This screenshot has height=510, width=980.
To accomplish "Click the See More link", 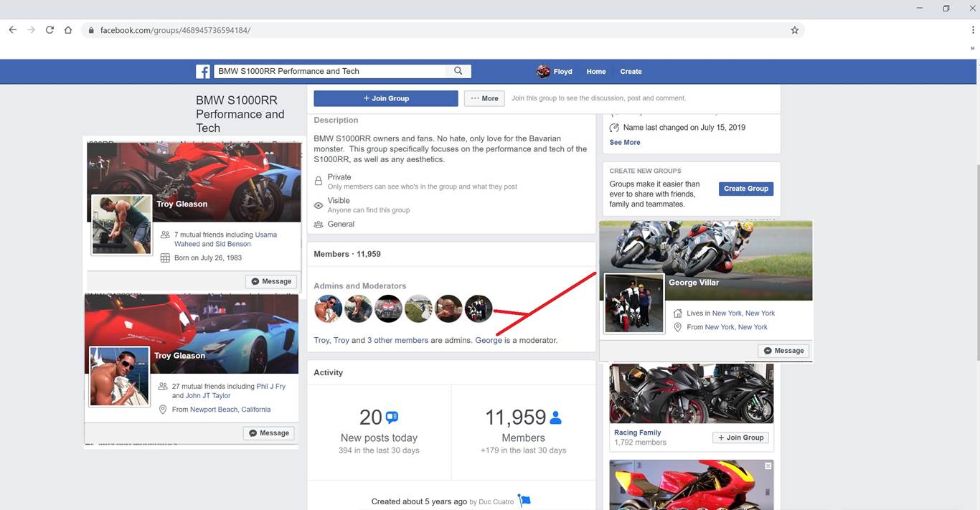I will (625, 142).
